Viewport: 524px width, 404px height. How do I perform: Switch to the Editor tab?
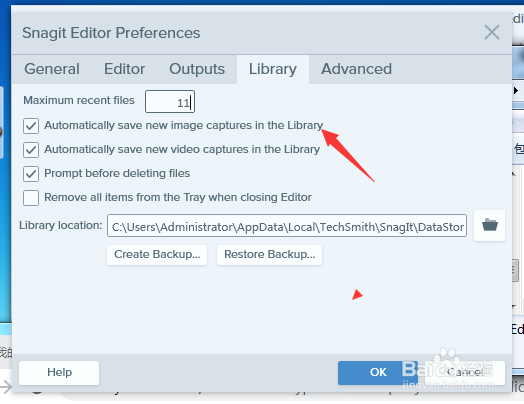124,69
